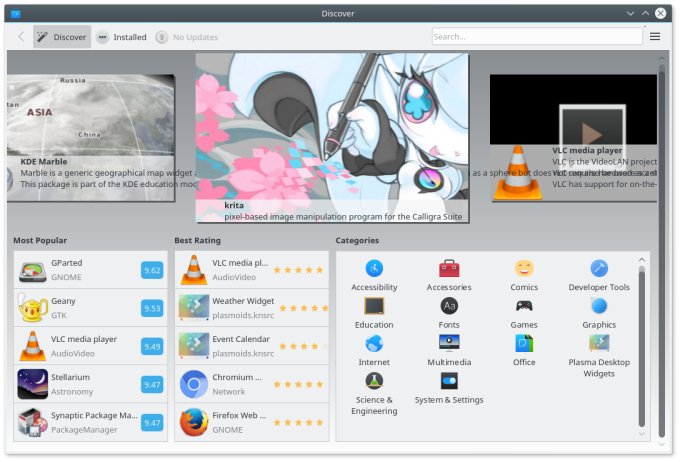This screenshot has width=680, height=462.
Task: Select the Comics category icon
Action: (524, 269)
